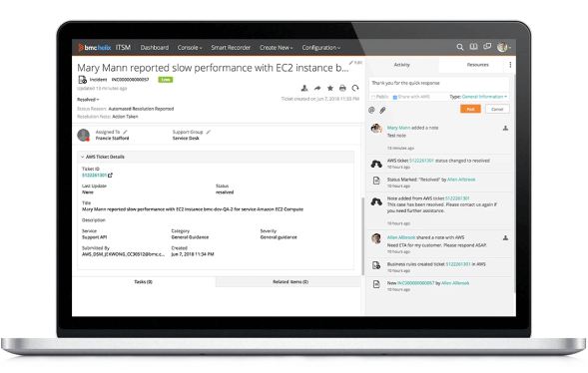
Task: Check the Public checkbox
Action: 373,97
